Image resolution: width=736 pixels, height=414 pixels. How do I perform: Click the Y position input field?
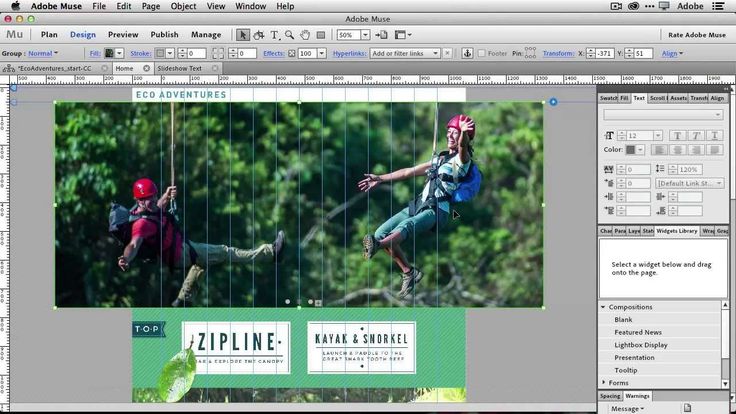[x=643, y=54]
